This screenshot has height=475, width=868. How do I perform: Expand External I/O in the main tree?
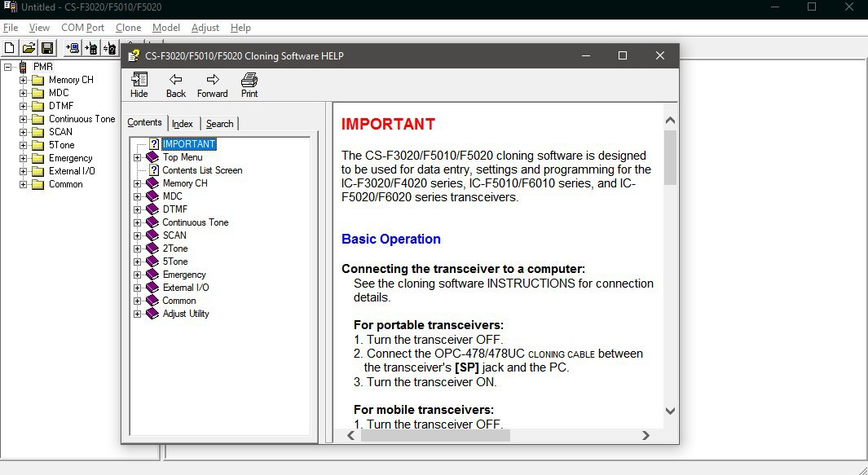tap(24, 171)
